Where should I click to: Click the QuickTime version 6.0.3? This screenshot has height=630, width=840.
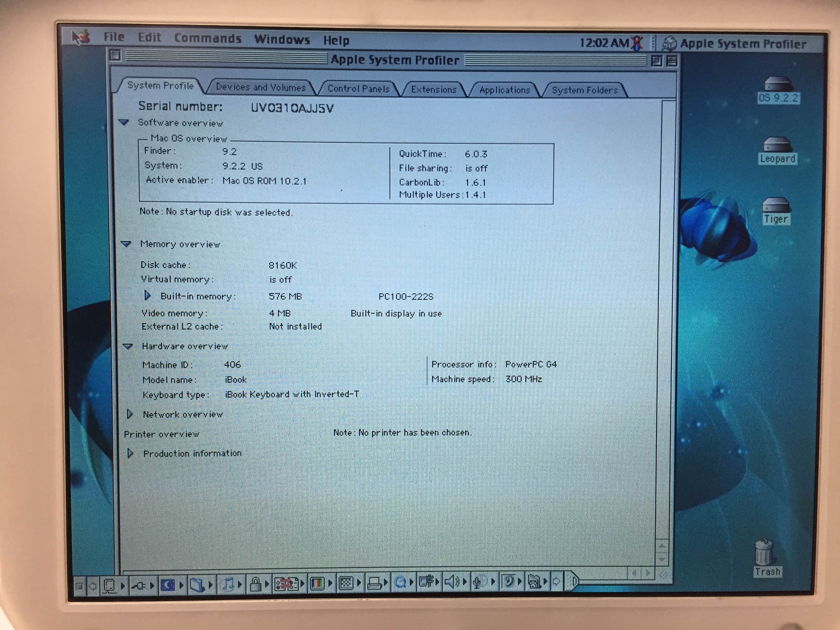(476, 154)
